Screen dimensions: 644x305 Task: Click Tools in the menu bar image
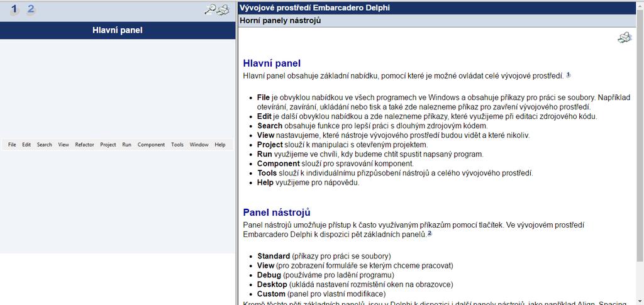coord(177,145)
